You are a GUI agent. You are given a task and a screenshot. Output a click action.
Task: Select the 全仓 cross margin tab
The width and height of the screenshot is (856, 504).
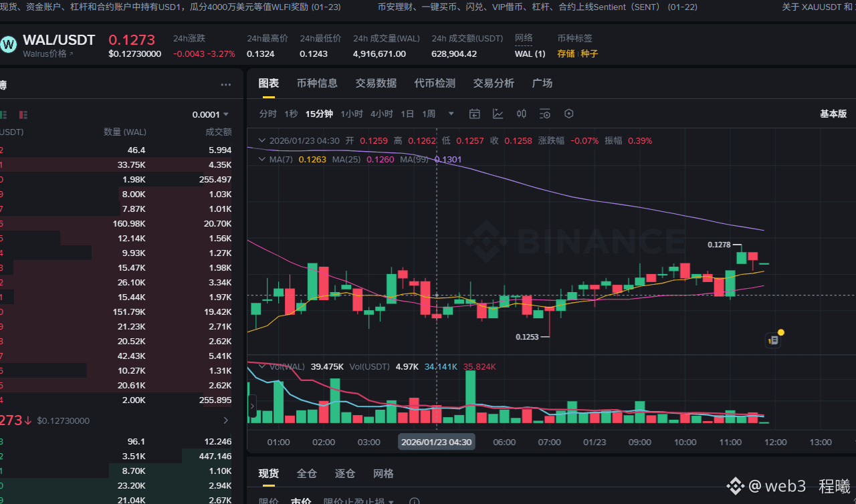coord(307,473)
